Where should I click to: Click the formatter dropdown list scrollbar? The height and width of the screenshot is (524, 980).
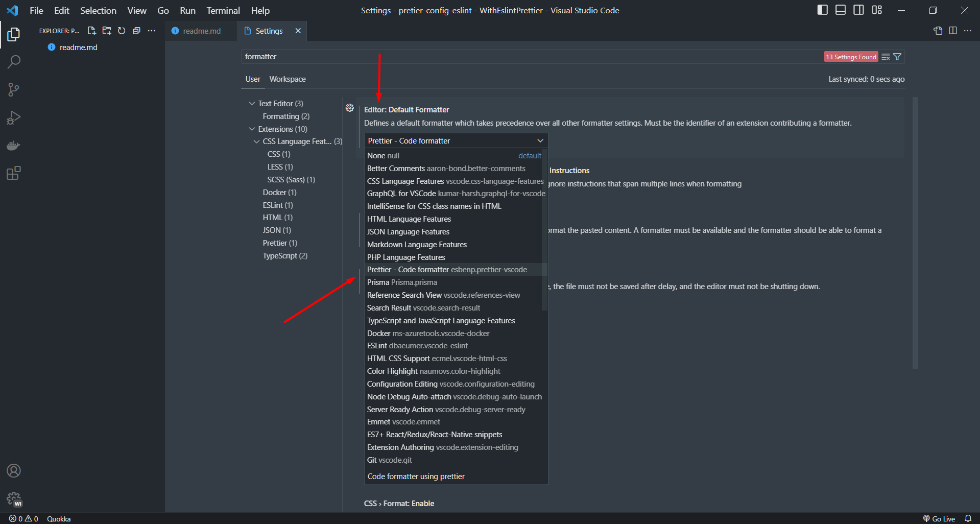click(544, 229)
